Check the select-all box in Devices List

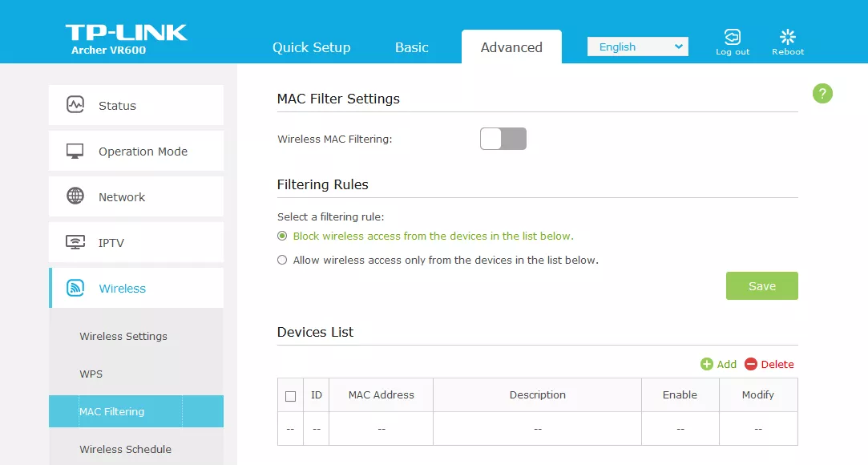290,395
